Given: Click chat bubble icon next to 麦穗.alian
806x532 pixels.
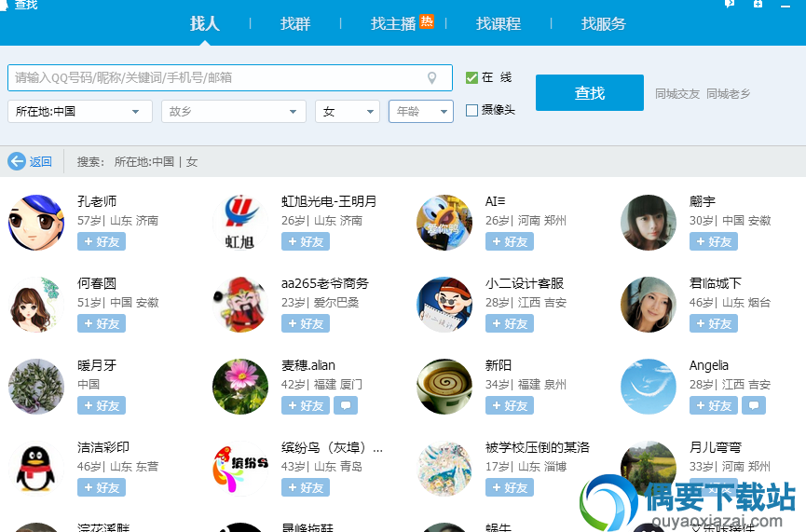Looking at the screenshot, I should click(346, 405).
